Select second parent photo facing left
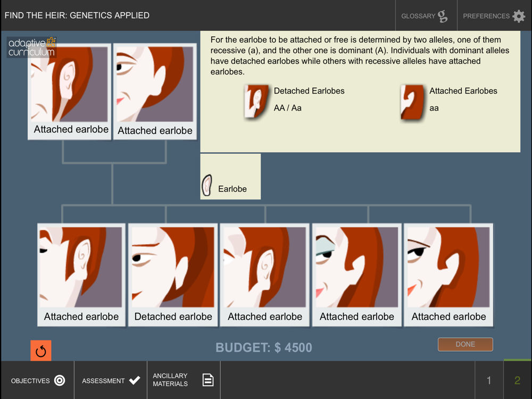This screenshot has width=532, height=399. (x=155, y=92)
